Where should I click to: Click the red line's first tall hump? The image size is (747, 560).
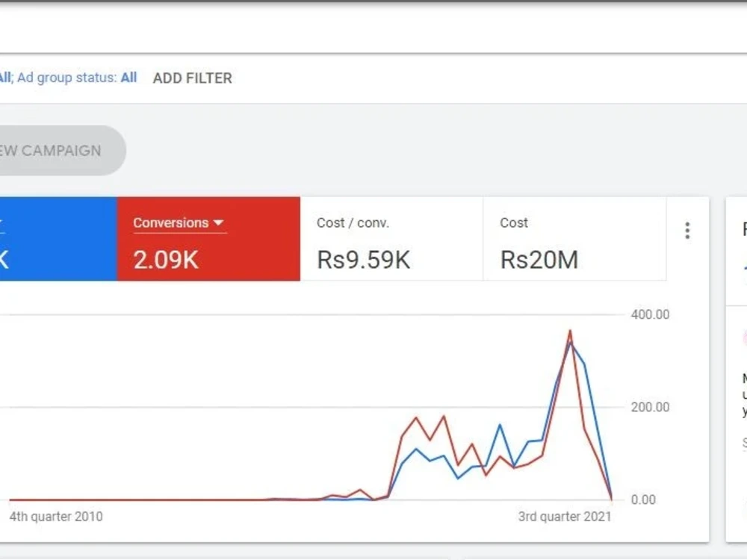point(416,418)
